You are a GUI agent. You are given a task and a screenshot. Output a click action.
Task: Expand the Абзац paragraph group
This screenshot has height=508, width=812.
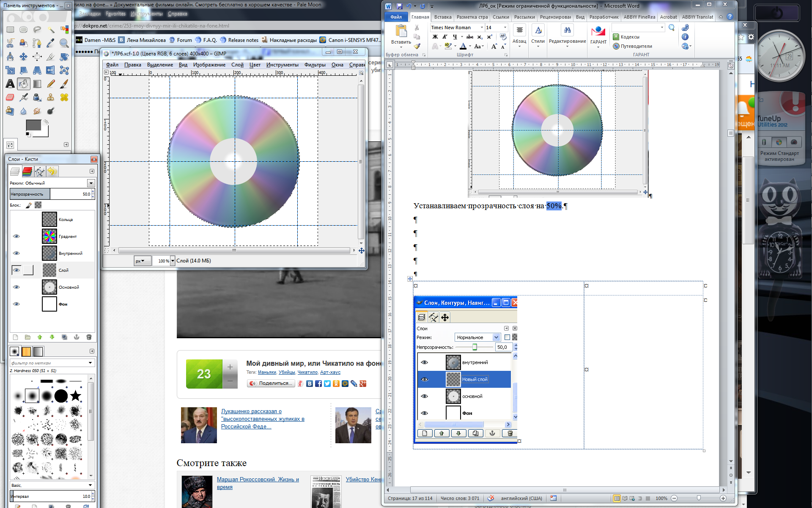click(x=519, y=35)
